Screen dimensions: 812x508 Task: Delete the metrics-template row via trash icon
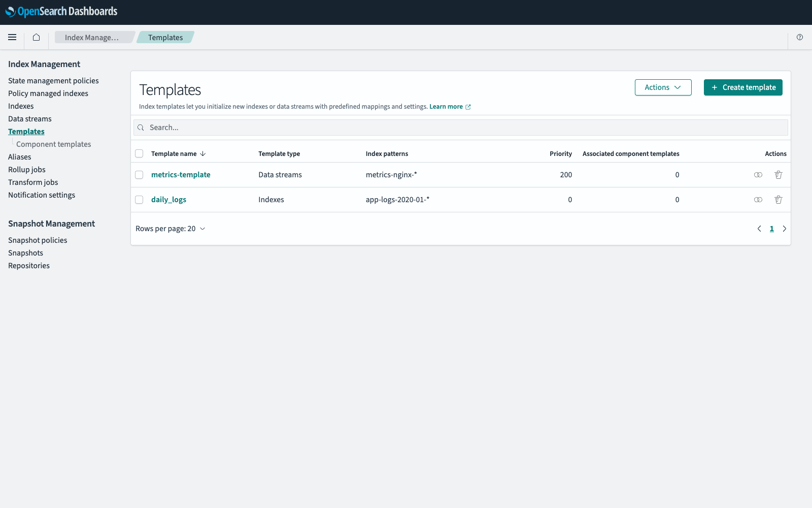click(778, 175)
